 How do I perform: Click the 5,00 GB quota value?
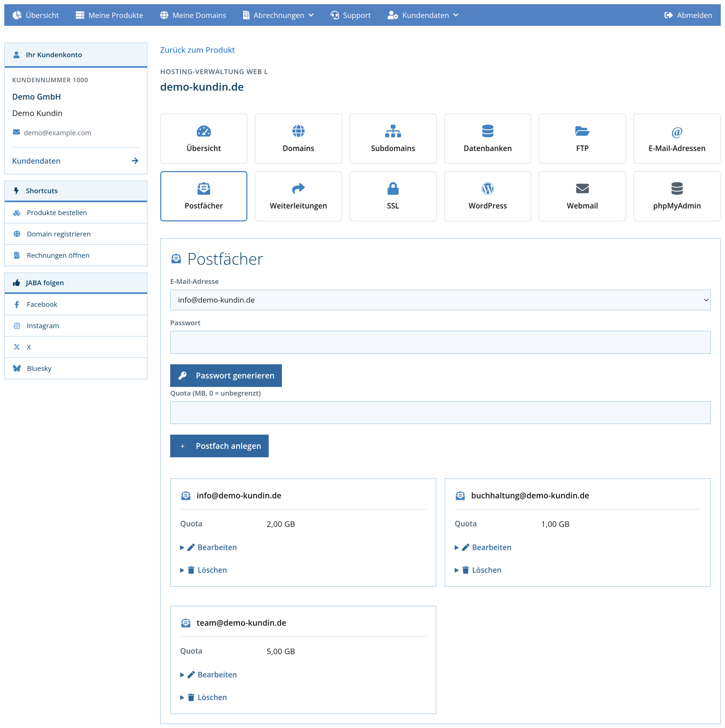(x=281, y=651)
